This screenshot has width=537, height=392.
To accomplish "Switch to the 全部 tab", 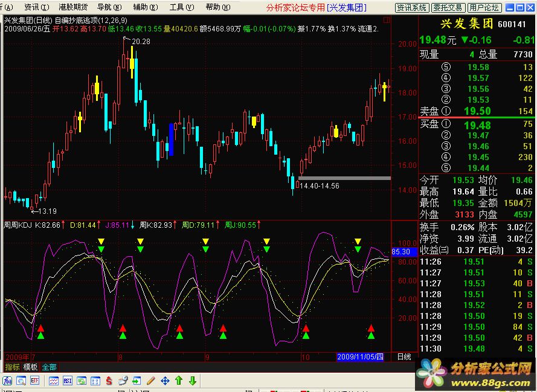I will point(50,367).
